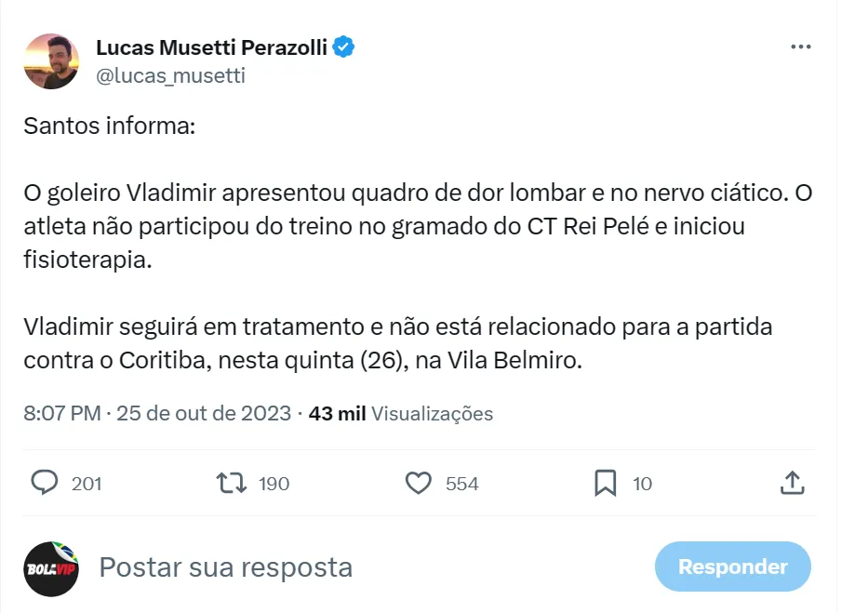868x613 pixels.
Task: Click the blue verified badge
Action: pyautogui.click(x=344, y=47)
